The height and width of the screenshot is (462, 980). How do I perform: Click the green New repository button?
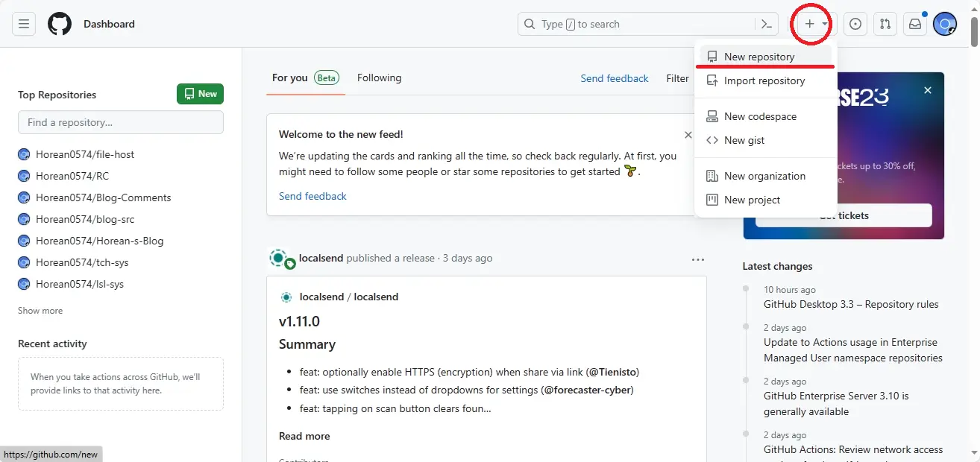pos(200,94)
